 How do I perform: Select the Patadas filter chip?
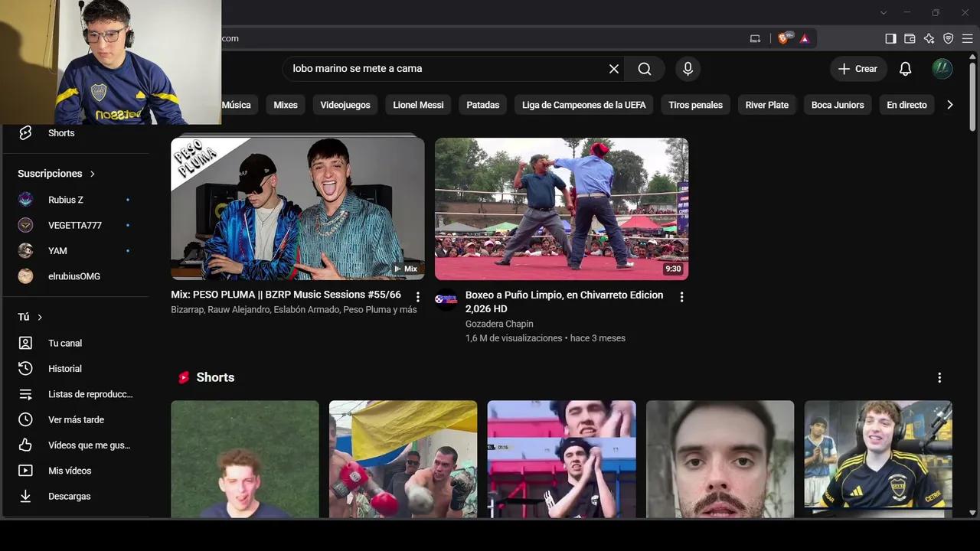(x=483, y=105)
